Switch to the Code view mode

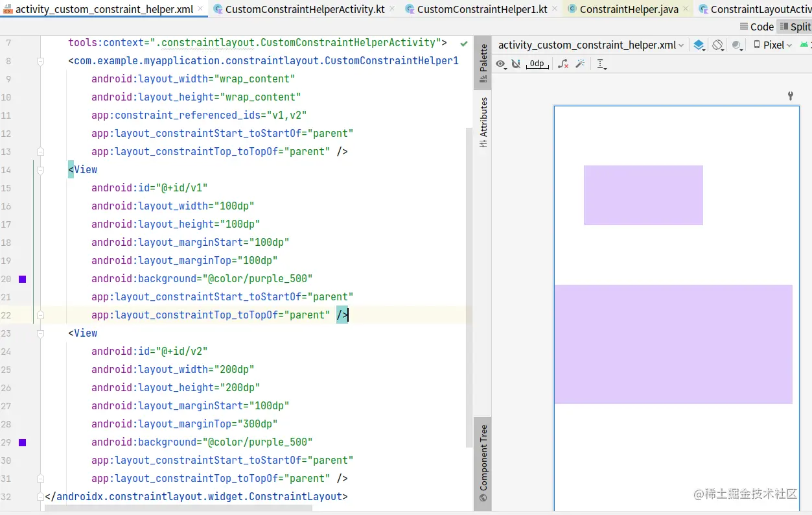click(x=758, y=27)
